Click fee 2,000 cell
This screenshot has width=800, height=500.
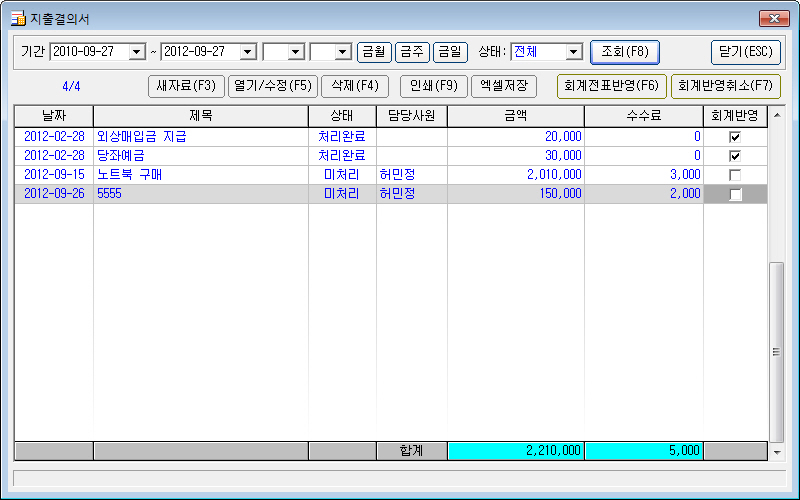(x=644, y=194)
